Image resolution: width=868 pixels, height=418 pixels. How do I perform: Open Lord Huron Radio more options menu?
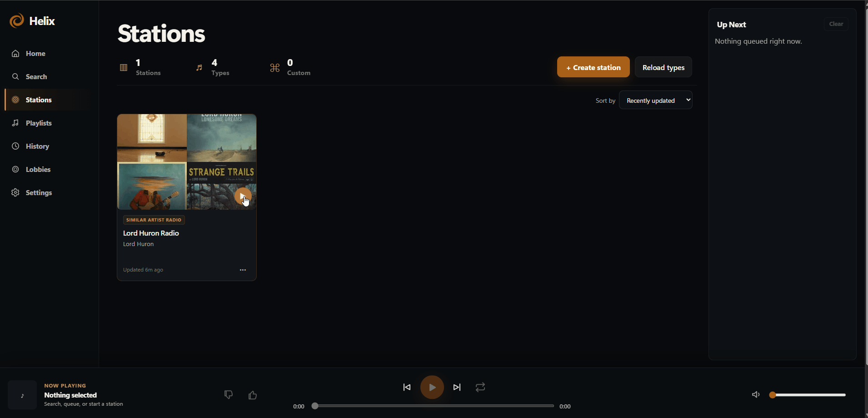pos(243,270)
